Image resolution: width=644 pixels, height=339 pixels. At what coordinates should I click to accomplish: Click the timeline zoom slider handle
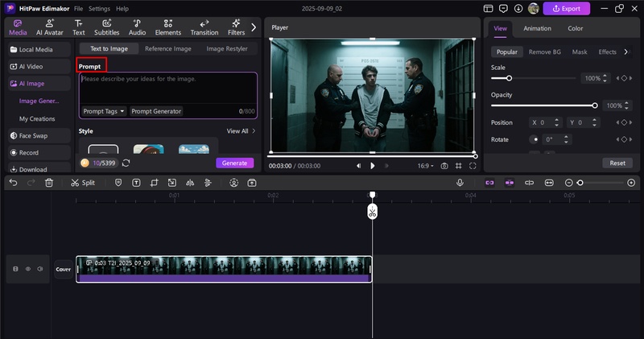tap(580, 183)
